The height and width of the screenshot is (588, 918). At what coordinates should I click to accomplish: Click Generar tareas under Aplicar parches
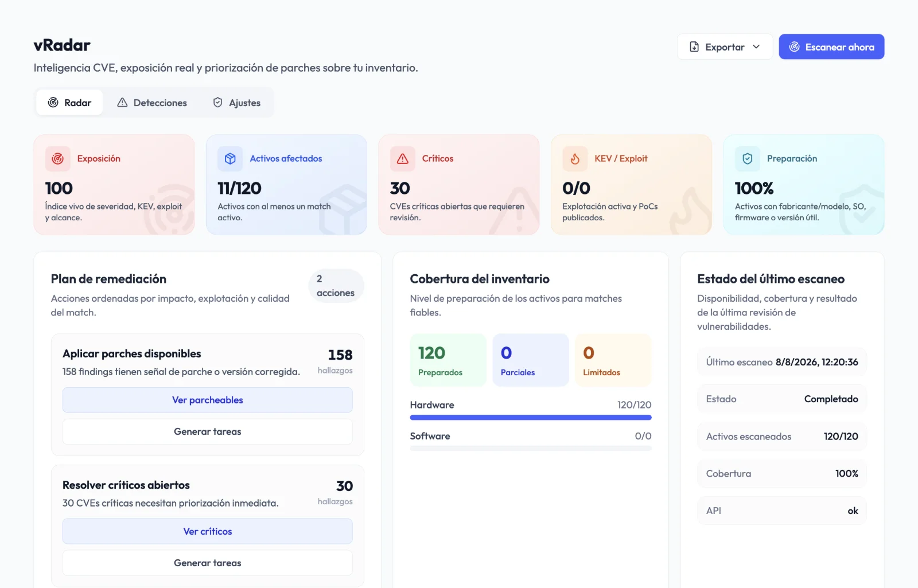pyautogui.click(x=208, y=431)
